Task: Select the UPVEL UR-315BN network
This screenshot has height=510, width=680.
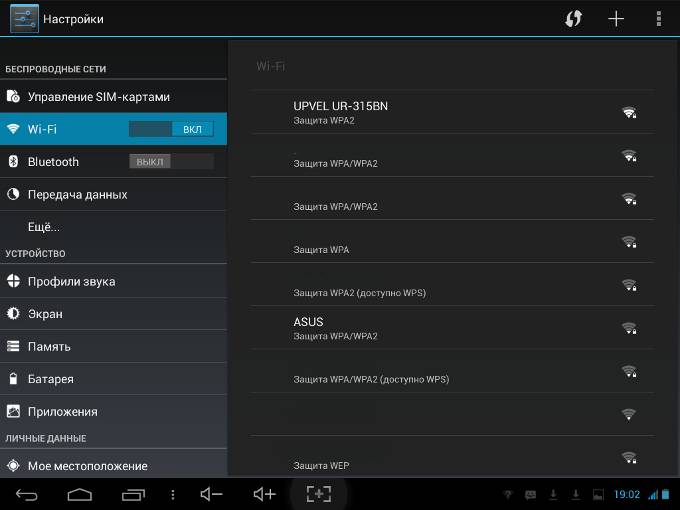Action: pos(452,112)
